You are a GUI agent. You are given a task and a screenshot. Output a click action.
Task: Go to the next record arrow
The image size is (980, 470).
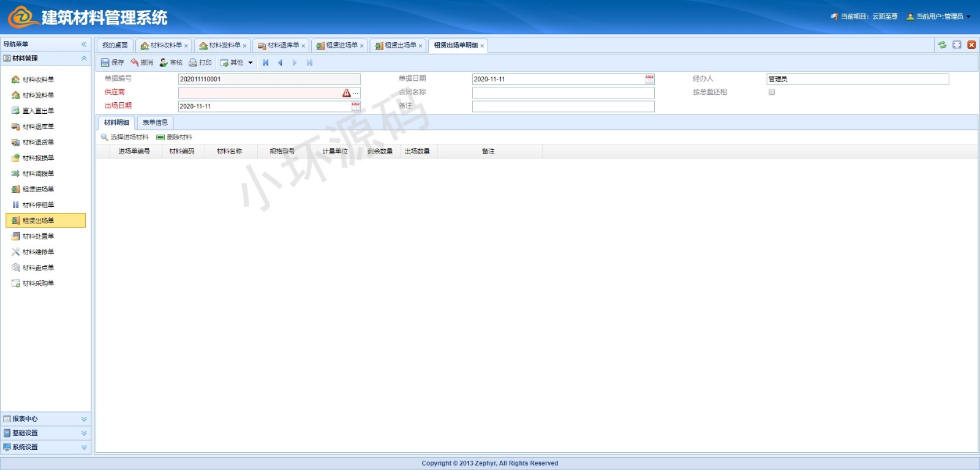pyautogui.click(x=295, y=62)
